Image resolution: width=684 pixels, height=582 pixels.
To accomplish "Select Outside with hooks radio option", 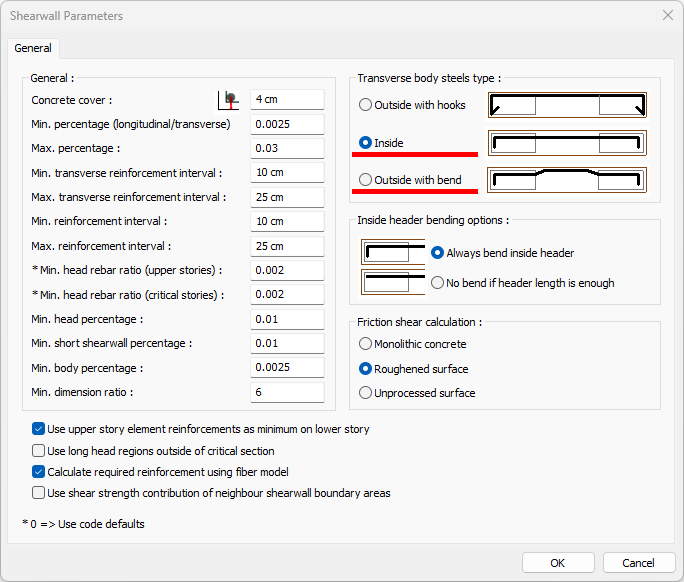I will point(366,105).
